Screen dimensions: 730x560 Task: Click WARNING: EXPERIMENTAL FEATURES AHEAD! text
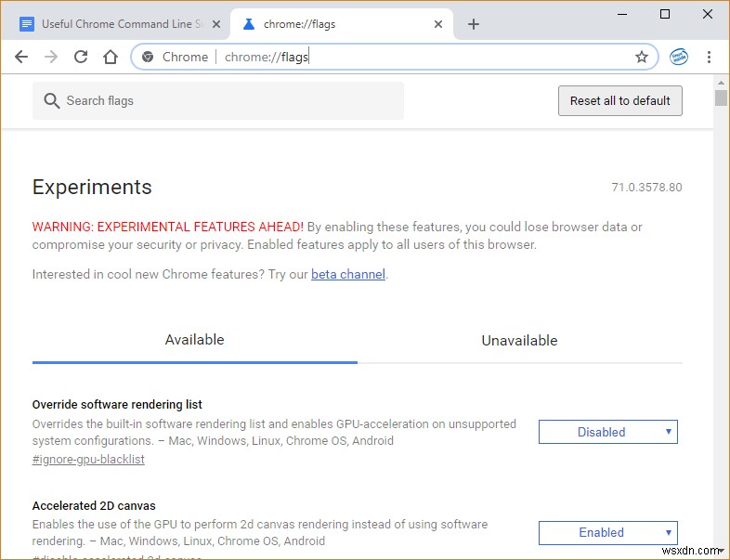pyautogui.click(x=167, y=227)
